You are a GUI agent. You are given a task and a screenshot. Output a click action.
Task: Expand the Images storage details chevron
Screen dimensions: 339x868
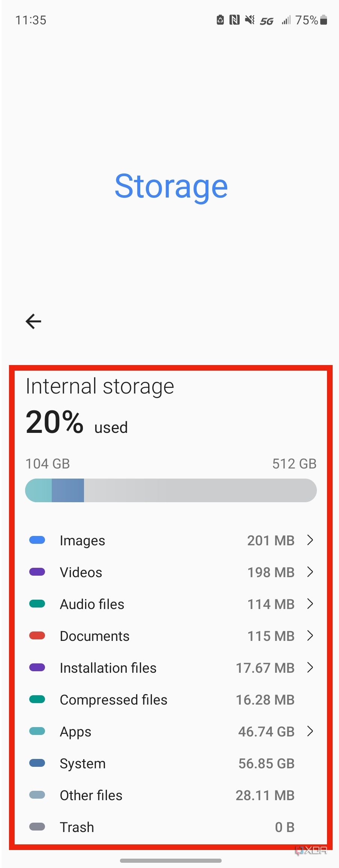pos(310,540)
